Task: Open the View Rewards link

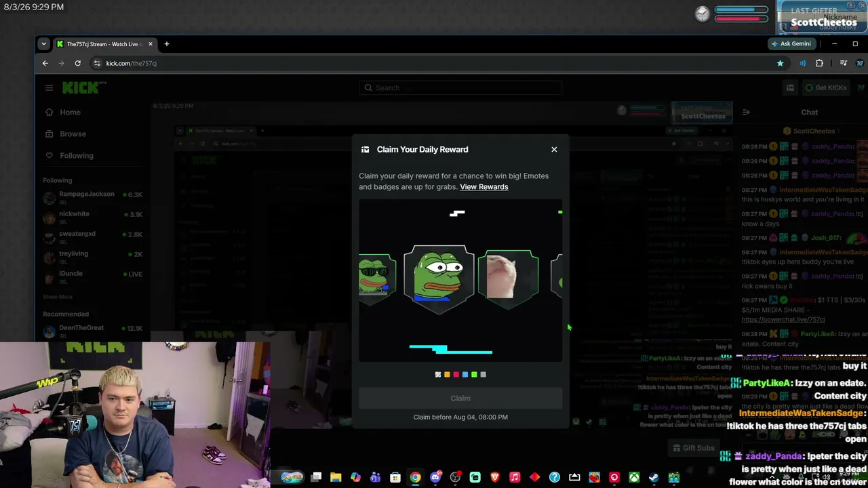Action: click(x=484, y=187)
